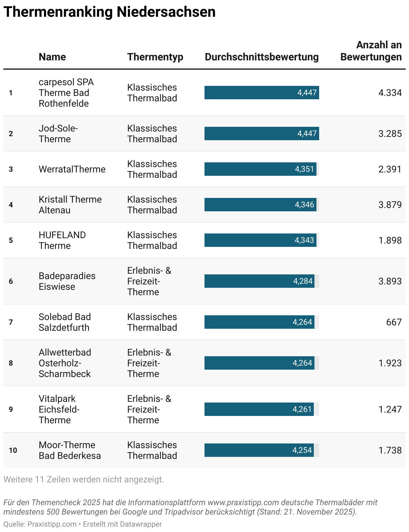Select the Badeparadies Eiswiese name
This screenshot has width=409, height=532.
tap(67, 281)
